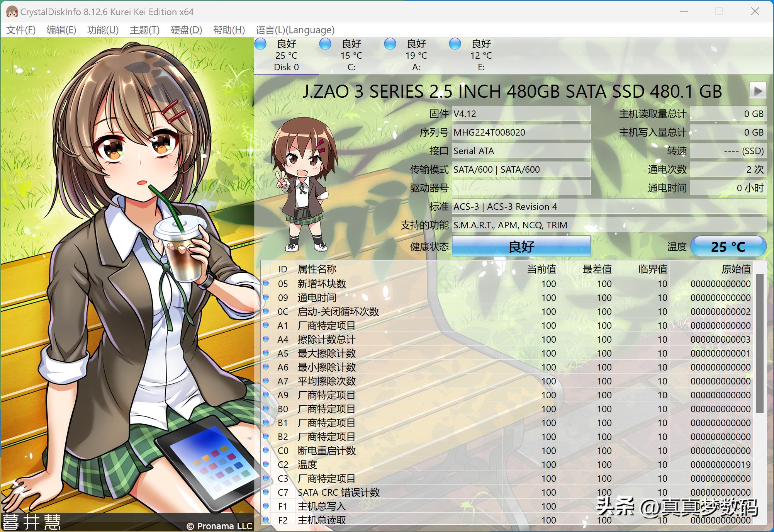Click the blue status dot for drive C

(325, 44)
